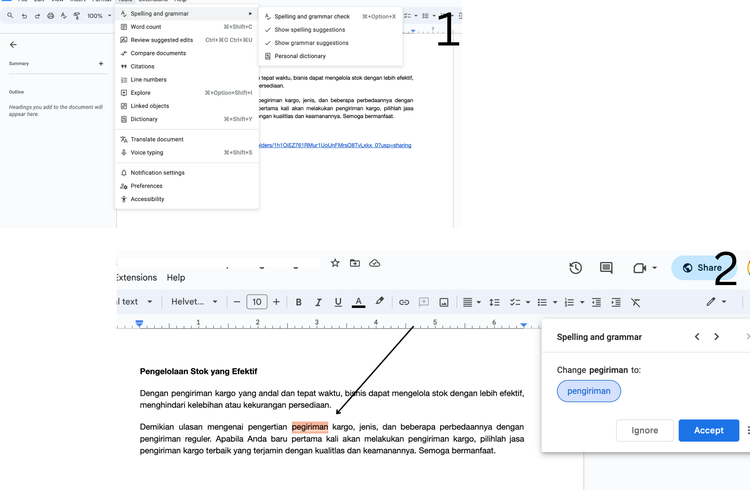Image resolution: width=750 pixels, height=500 pixels.
Task: Click the highlight color pen icon
Action: click(x=379, y=302)
